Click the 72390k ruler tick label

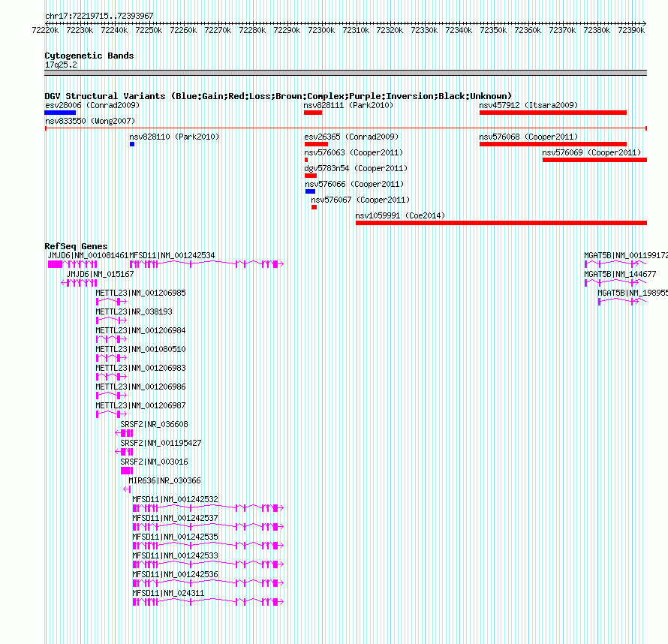pos(631,30)
